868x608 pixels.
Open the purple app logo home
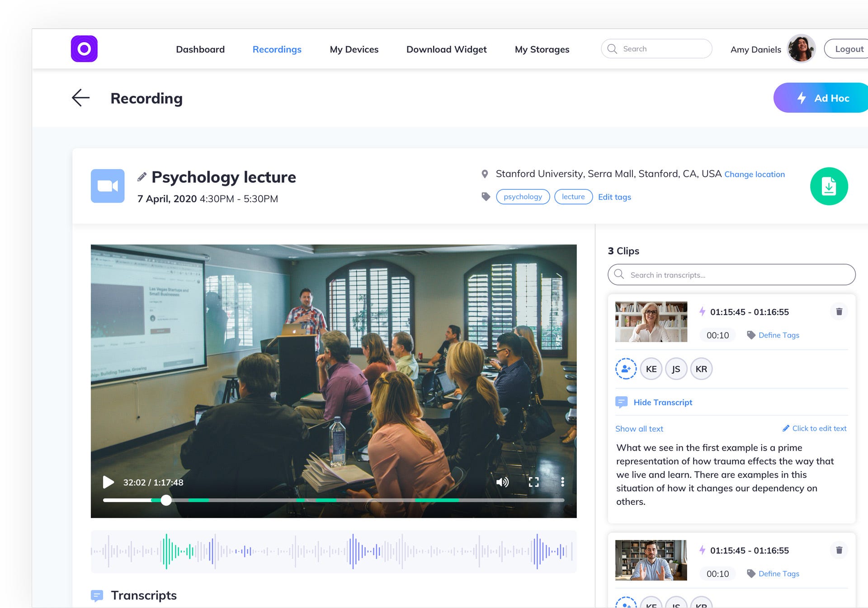[x=84, y=49]
